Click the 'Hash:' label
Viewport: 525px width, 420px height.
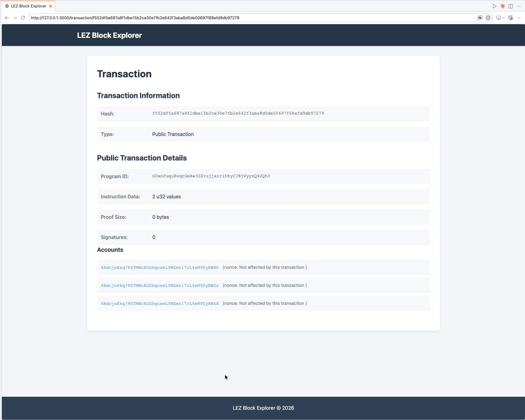pyautogui.click(x=107, y=114)
